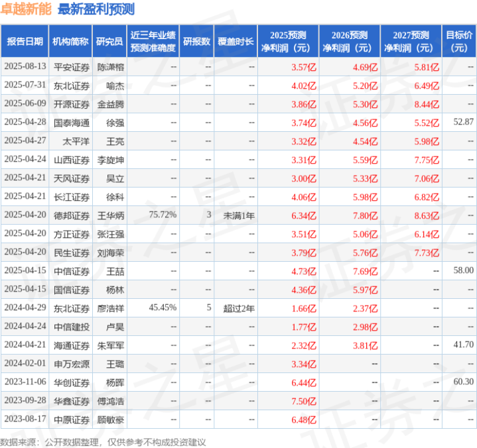Image resolution: width=477 pixels, height=448 pixels.
Task: Click 7.75亿 2027 forecast value
Action: 427,160
